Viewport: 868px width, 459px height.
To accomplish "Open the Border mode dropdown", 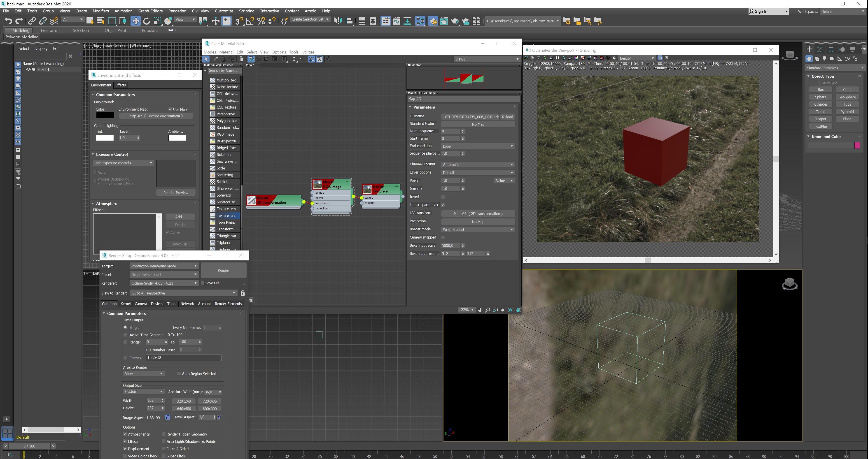I will (478, 230).
